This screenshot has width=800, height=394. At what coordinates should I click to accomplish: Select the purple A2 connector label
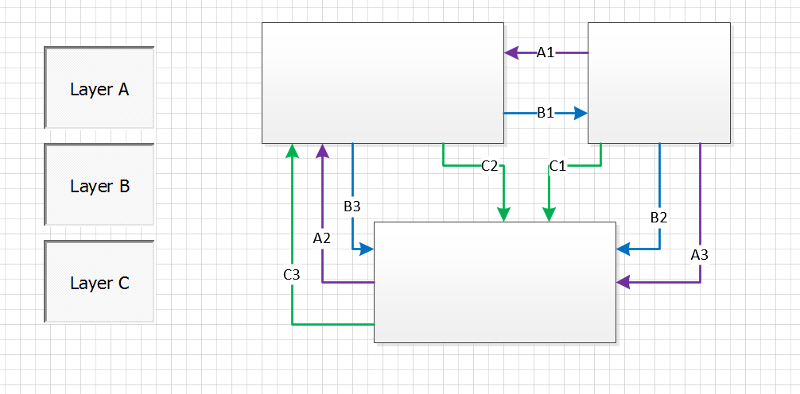click(x=322, y=238)
